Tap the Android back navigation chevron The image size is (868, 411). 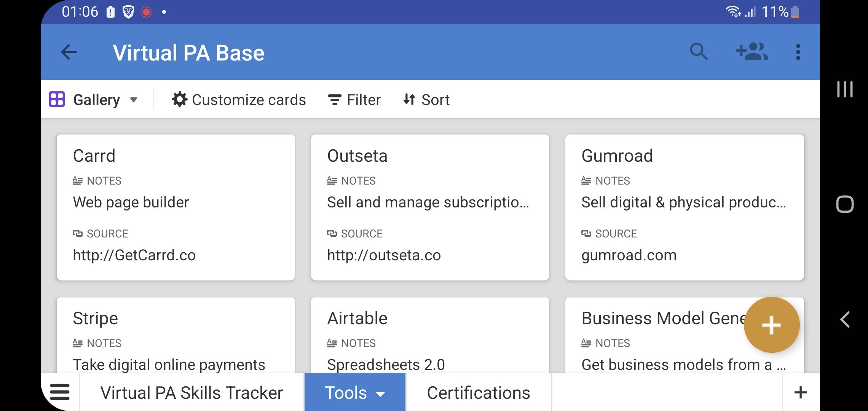[x=845, y=319]
